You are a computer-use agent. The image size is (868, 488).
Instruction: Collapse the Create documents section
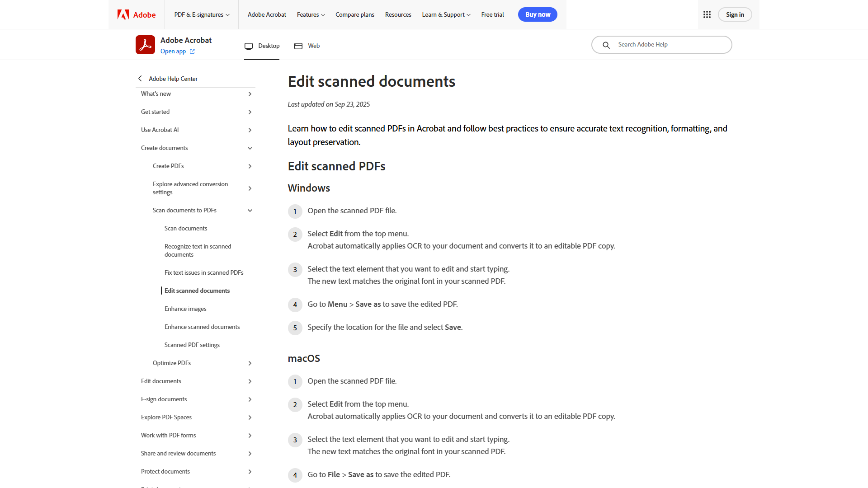coord(250,148)
